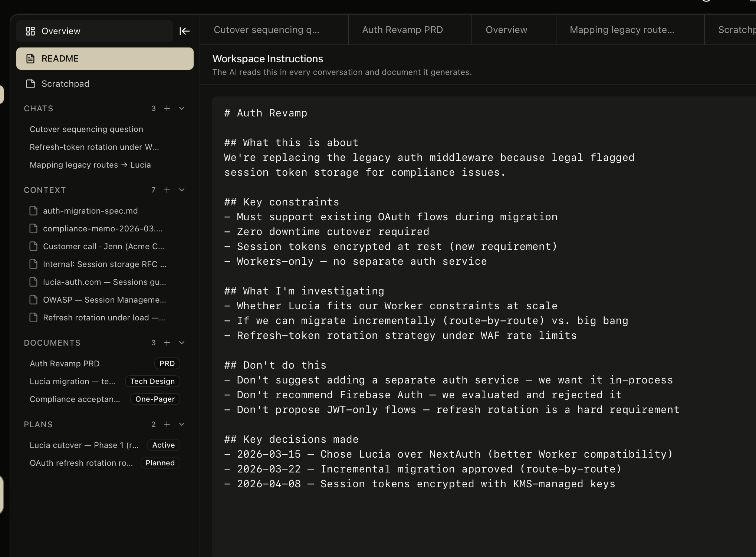This screenshot has height=557, width=756.
Task: Toggle the PRD badge on Auth Revamp PRD
Action: 167,363
